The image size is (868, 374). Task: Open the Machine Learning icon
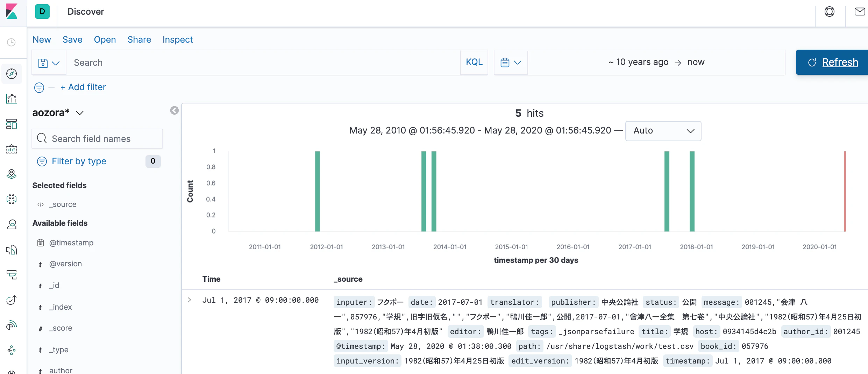[12, 199]
